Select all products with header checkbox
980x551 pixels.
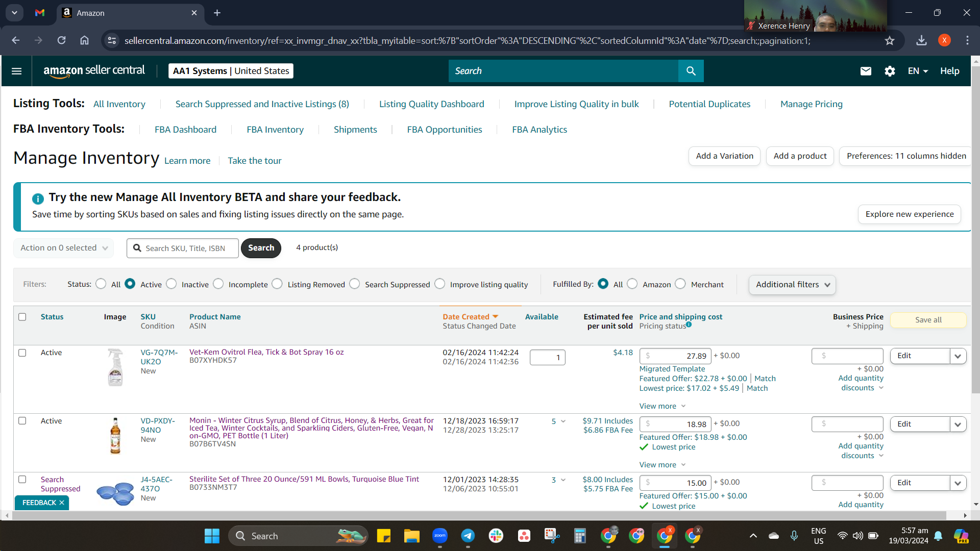coord(22,317)
